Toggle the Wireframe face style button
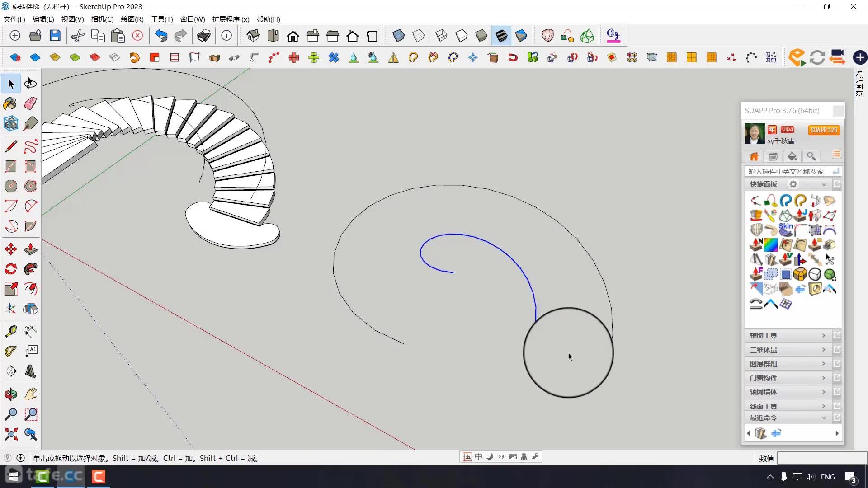Screen dimensions: 868x488 441,36
